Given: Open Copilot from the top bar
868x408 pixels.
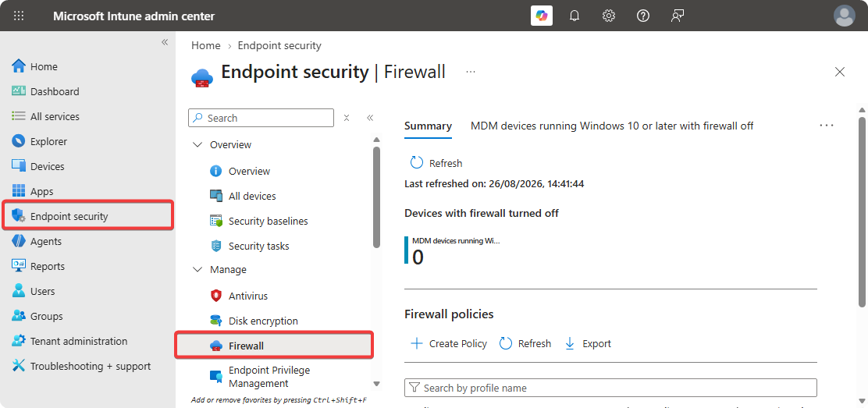Looking at the screenshot, I should click(542, 16).
